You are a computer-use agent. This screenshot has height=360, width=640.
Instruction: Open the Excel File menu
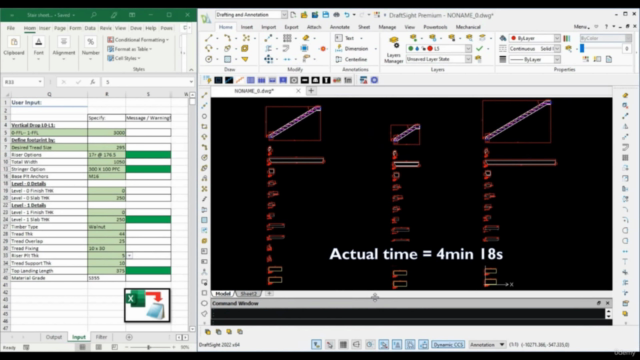pos(11,28)
